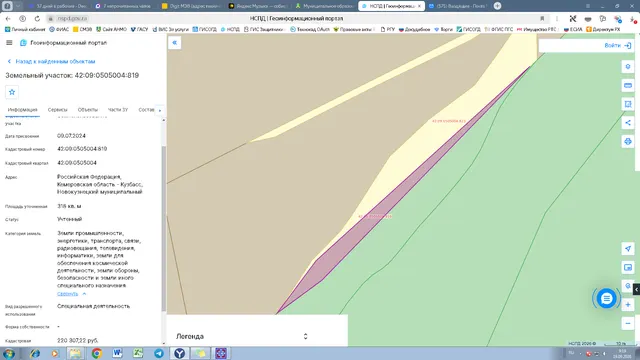Screen dimensions: 640x360
Task: Open the overview map tool
Action: point(628,267)
